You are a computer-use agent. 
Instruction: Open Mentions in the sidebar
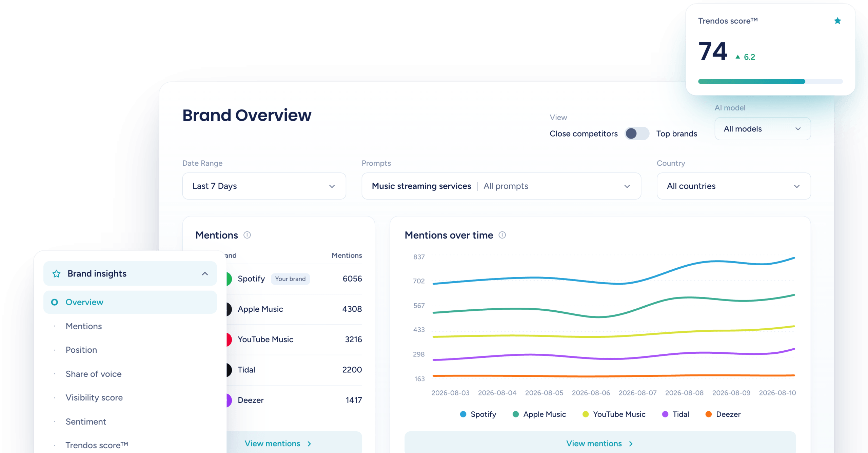84,326
